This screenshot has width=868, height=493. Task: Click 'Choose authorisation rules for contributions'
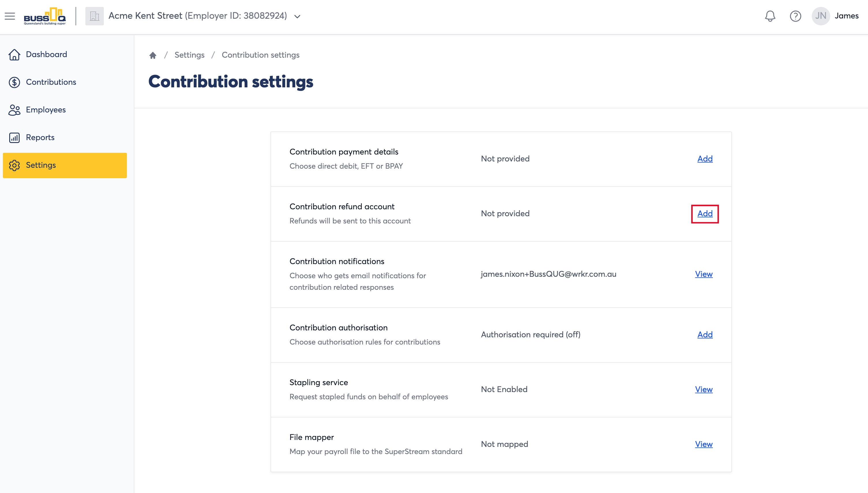[365, 342]
